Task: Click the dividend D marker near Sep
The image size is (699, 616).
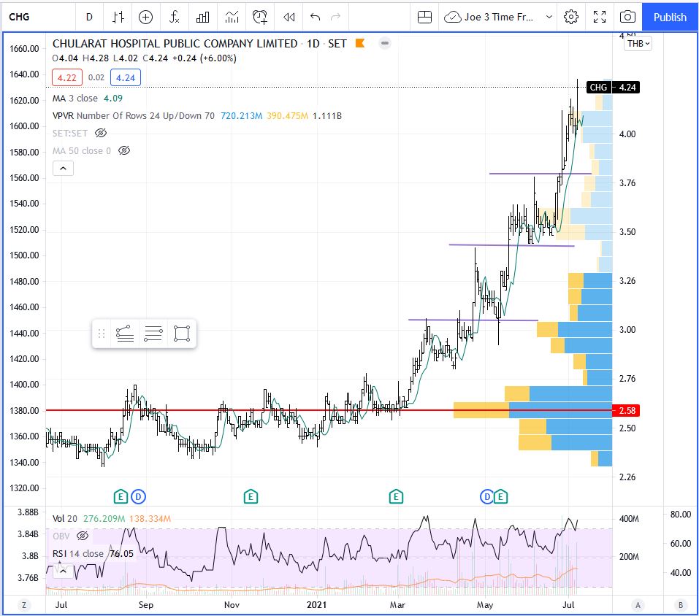Action: 138,496
